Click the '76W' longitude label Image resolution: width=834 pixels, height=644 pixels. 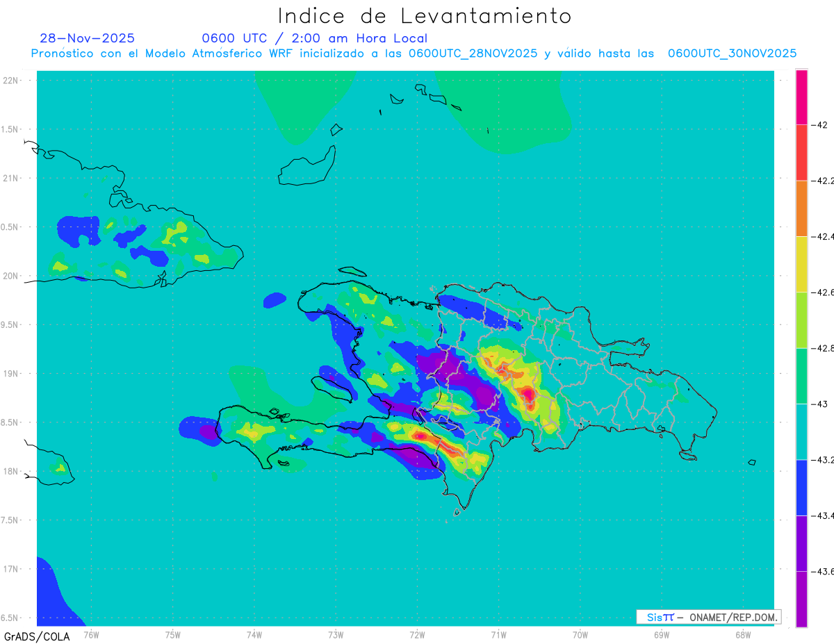point(91,634)
